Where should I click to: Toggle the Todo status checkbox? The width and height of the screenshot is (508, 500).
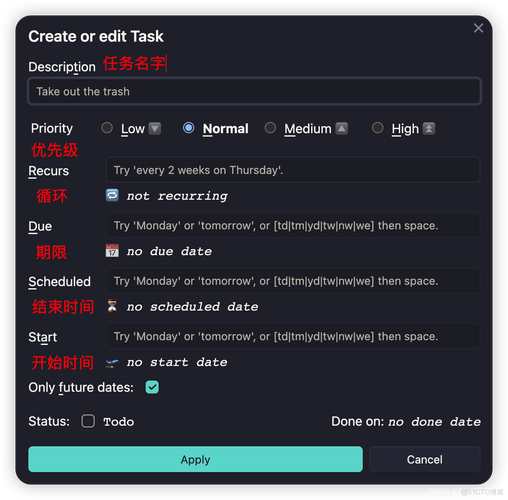point(88,421)
